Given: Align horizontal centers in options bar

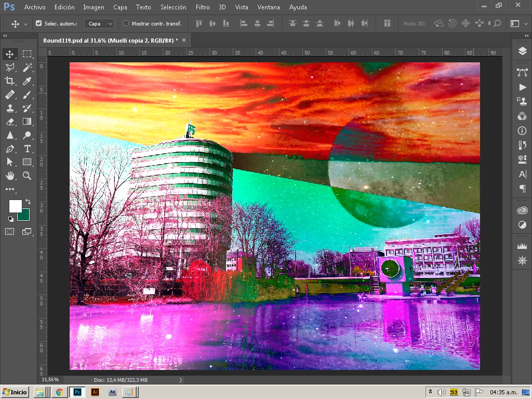Looking at the screenshot, I should [258, 23].
